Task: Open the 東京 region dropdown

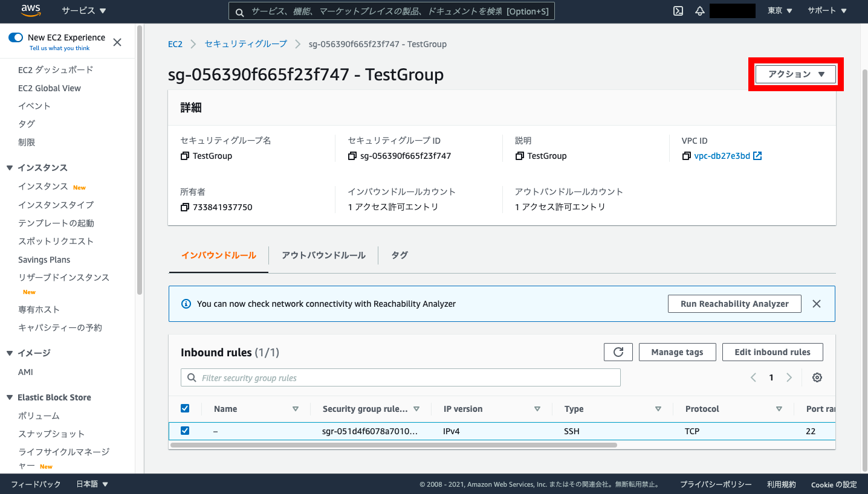Action: pyautogui.click(x=780, y=11)
